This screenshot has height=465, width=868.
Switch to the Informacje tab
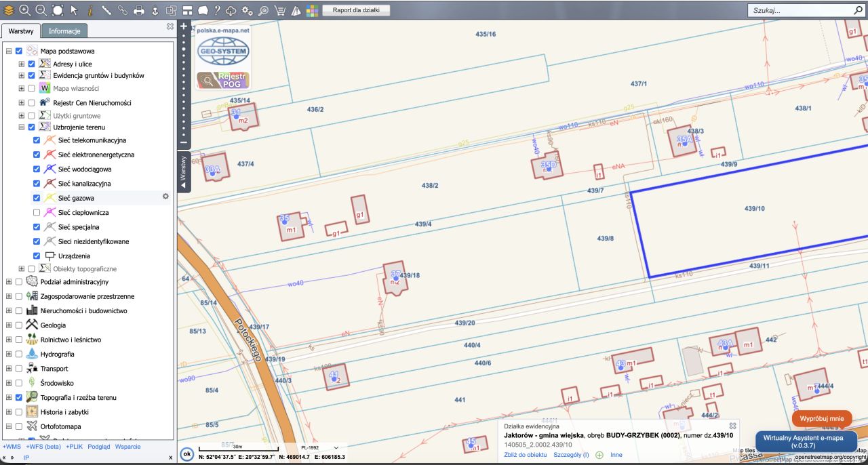(x=64, y=31)
